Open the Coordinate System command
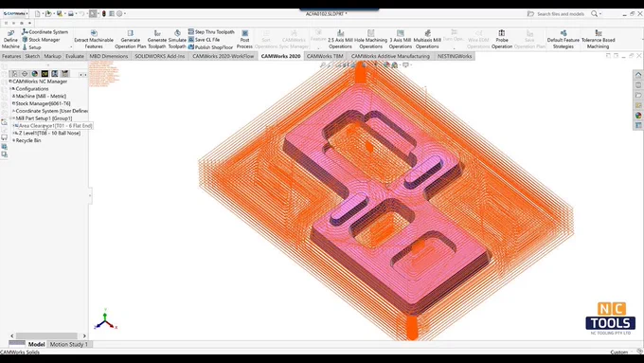644x363 pixels. (x=45, y=31)
